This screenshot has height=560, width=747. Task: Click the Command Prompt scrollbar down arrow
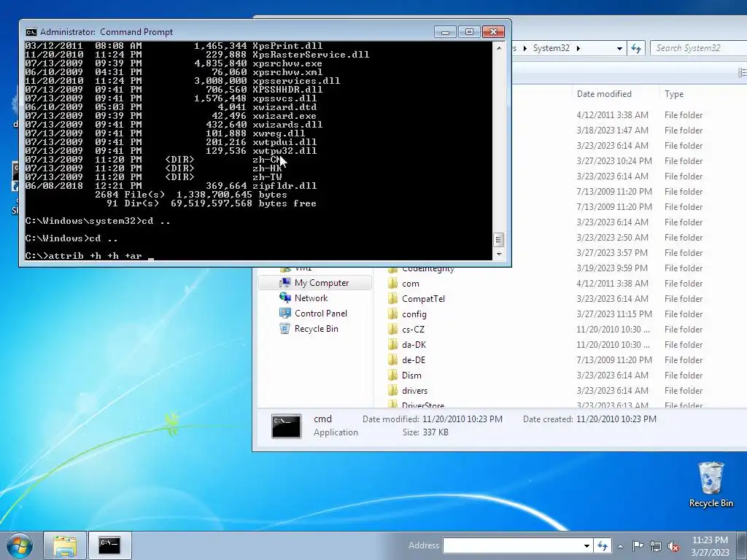498,254
